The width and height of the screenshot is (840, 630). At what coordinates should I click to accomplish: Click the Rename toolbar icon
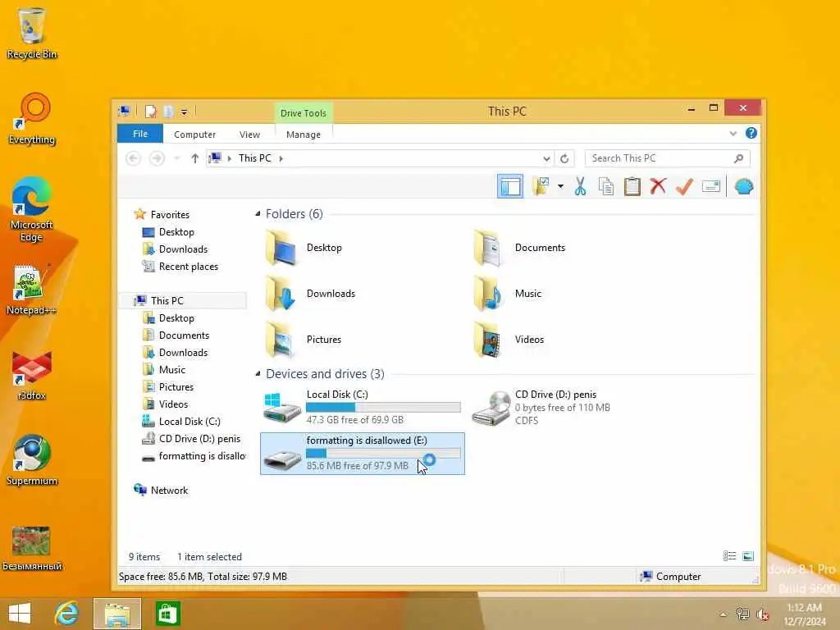click(x=711, y=186)
